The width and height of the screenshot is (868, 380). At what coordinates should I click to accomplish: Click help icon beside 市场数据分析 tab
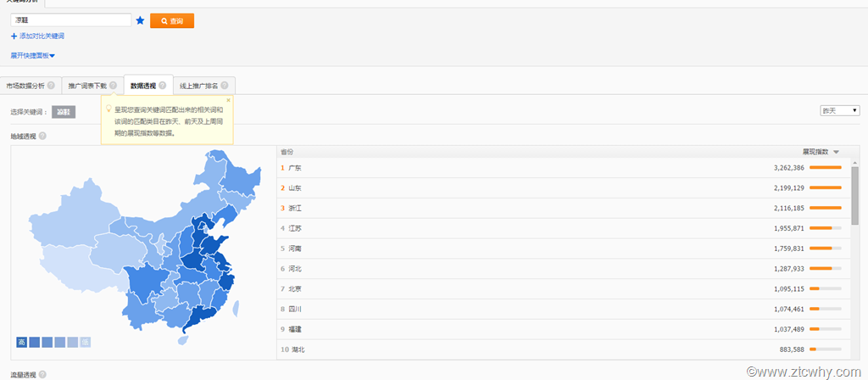pos(51,86)
